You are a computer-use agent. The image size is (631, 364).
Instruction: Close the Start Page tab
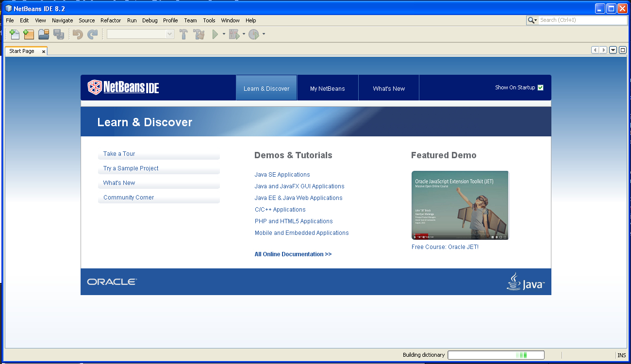click(43, 51)
